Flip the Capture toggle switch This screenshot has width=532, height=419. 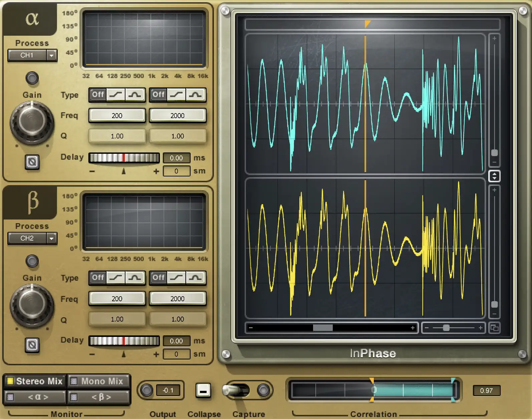(236, 390)
